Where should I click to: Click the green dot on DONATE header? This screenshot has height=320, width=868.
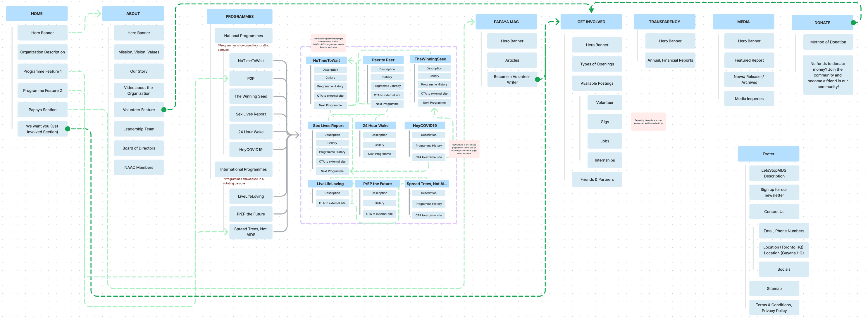pyautogui.click(x=853, y=23)
